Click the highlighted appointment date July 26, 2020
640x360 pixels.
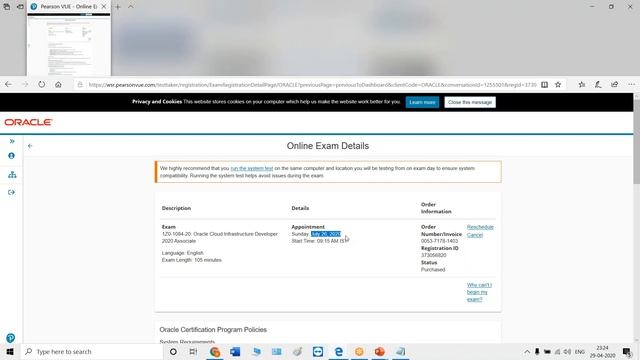326,234
